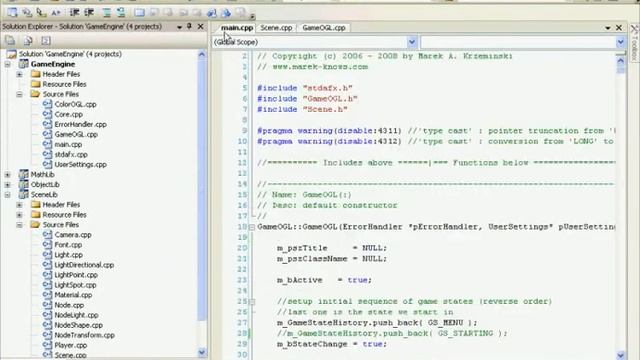Collapse the SceneLib project node
Viewport: 640px width, 360px height.
pos(7,195)
